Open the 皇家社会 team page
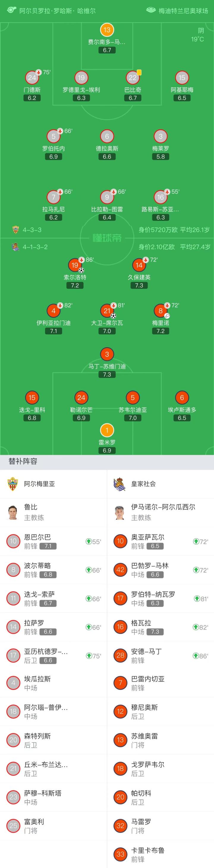The image size is (214, 868). [x=143, y=484]
